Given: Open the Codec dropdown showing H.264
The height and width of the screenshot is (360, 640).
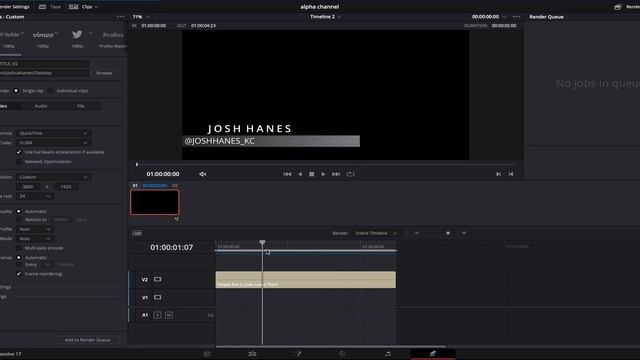Looking at the screenshot, I should point(53,143).
